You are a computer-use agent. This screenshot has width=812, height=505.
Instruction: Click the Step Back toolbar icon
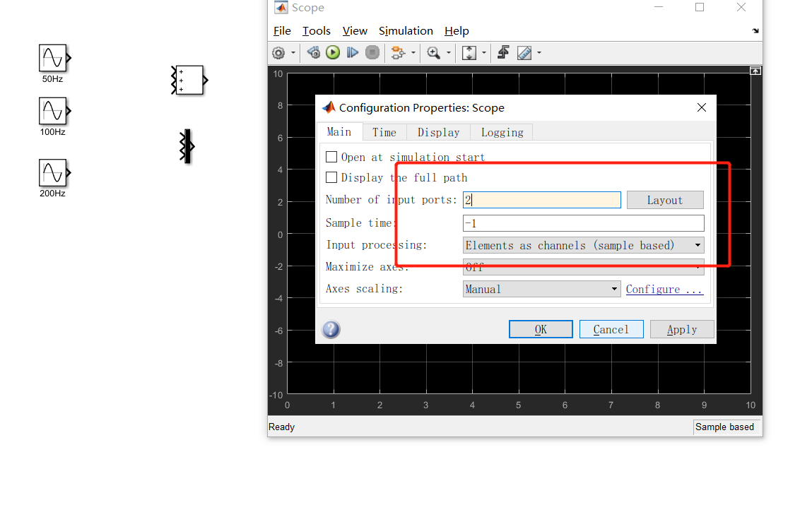pyautogui.click(x=313, y=52)
